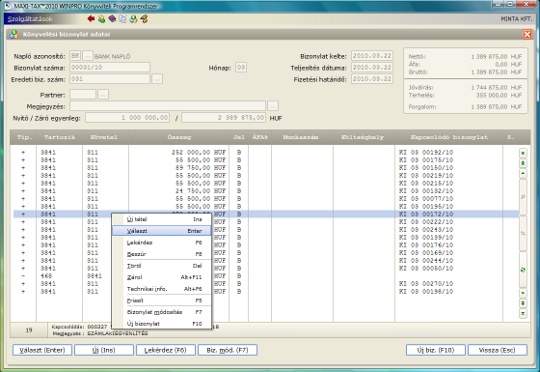Image resolution: width=540 pixels, height=372 pixels.
Task: Click the Hónap field showing 03
Action: click(x=241, y=67)
